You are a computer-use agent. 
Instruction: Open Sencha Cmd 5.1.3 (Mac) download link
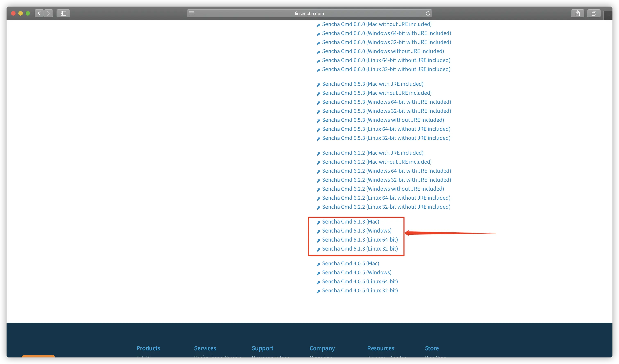pos(350,222)
